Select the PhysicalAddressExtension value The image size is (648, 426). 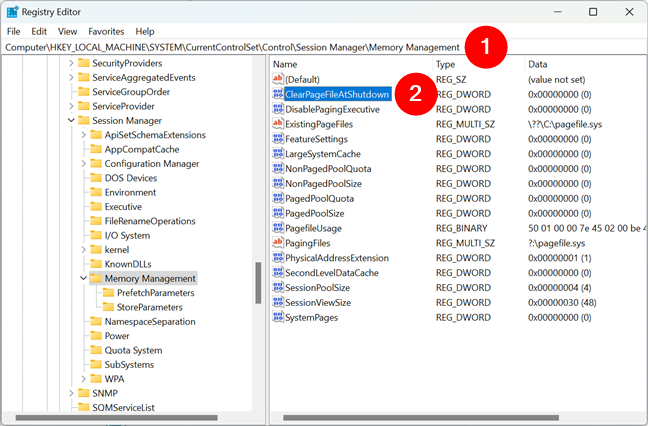(337, 258)
